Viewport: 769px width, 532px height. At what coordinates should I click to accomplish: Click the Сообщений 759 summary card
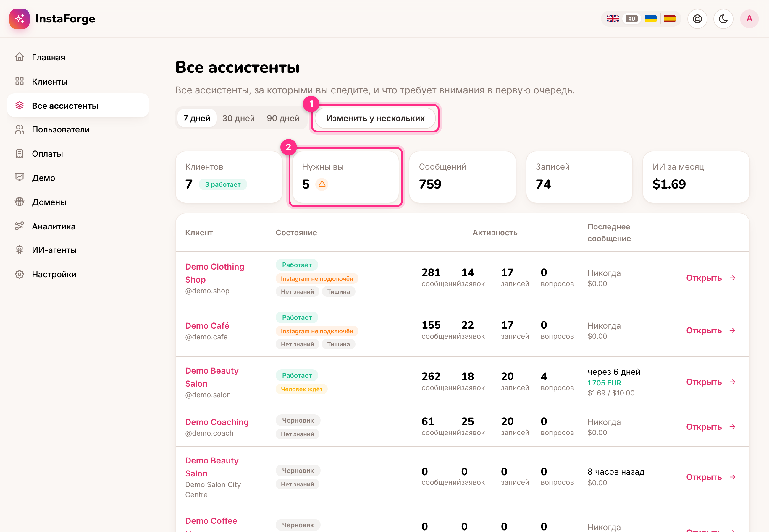coord(463,177)
